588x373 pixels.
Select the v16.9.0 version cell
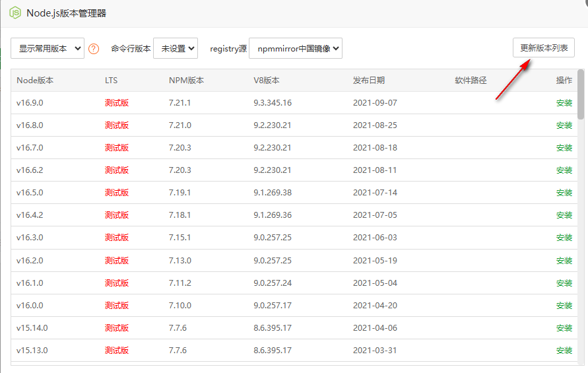(x=30, y=103)
